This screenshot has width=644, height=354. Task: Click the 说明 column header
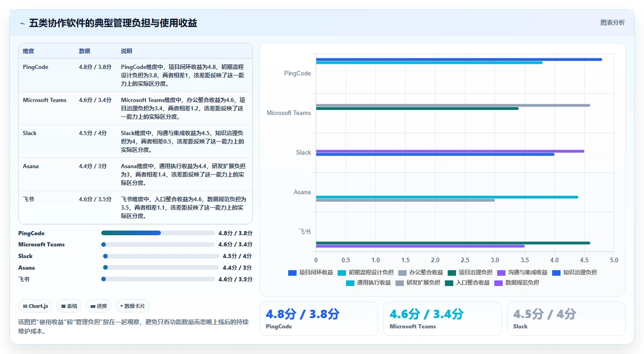coord(126,51)
